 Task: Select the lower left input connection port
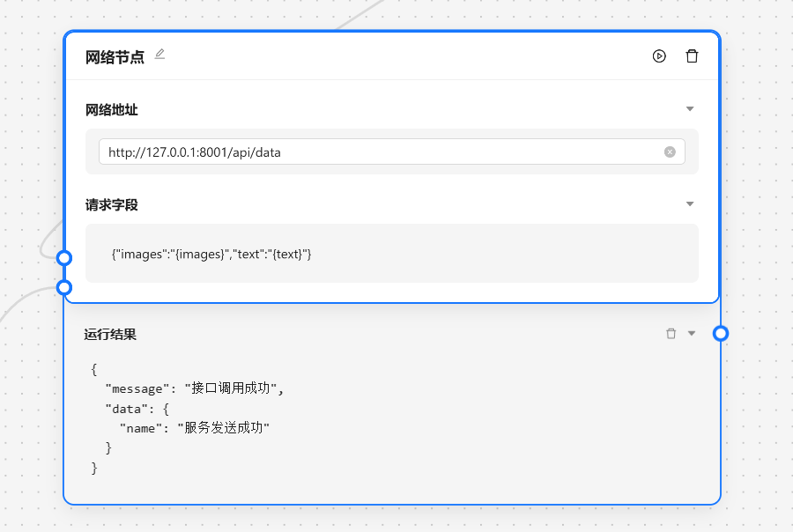(x=63, y=287)
